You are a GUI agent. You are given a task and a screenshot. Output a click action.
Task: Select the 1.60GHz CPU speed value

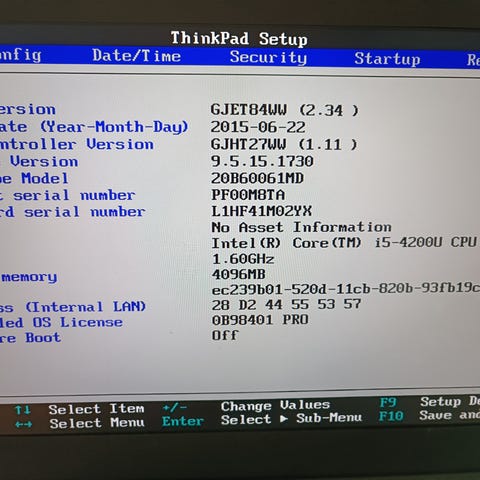coord(243,259)
